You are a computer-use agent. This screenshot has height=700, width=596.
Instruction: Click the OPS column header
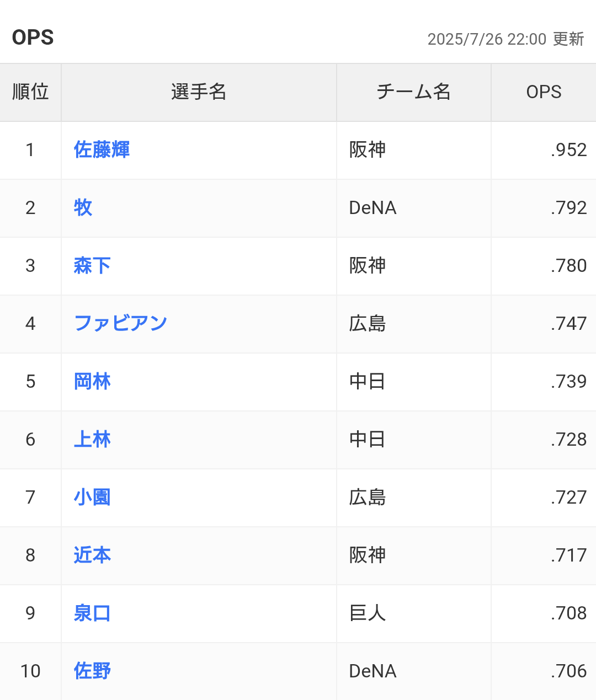(544, 92)
